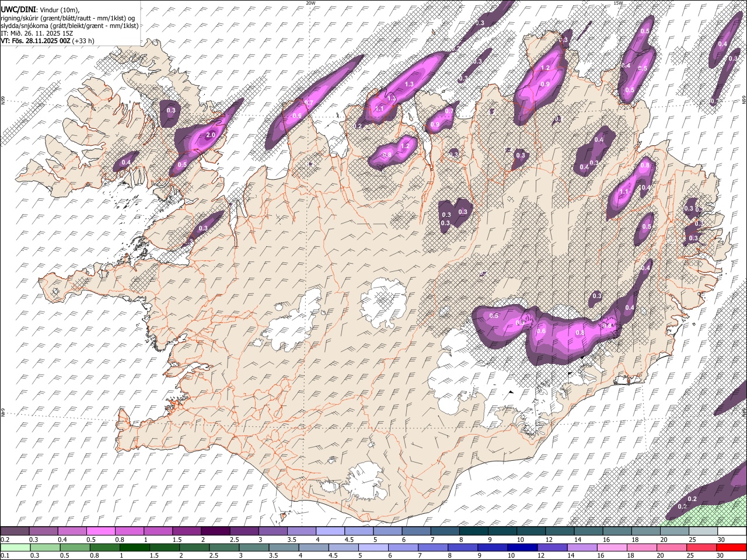Click the dark mauve first swatch of the upper legend
747x560 pixels.
15,531
